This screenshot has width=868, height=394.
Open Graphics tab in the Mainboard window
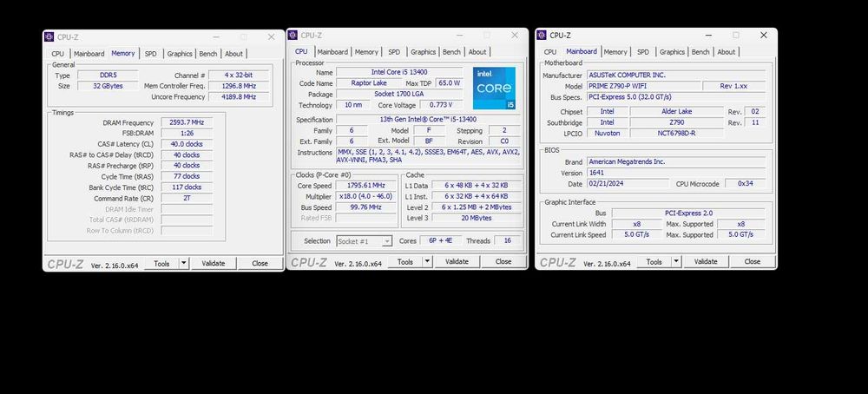coord(673,52)
